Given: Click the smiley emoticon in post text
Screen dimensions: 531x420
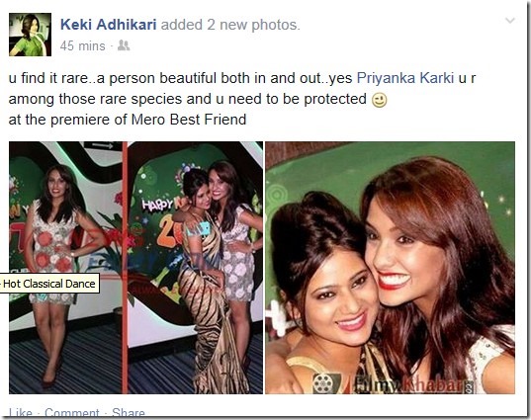Looking at the screenshot, I should click(x=379, y=100).
